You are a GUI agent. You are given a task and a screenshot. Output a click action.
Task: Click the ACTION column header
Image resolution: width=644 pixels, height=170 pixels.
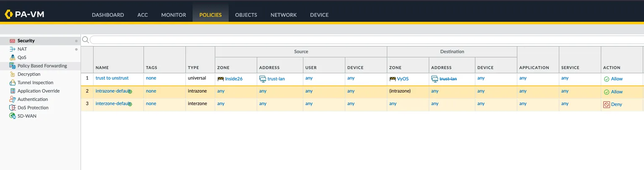(612, 67)
